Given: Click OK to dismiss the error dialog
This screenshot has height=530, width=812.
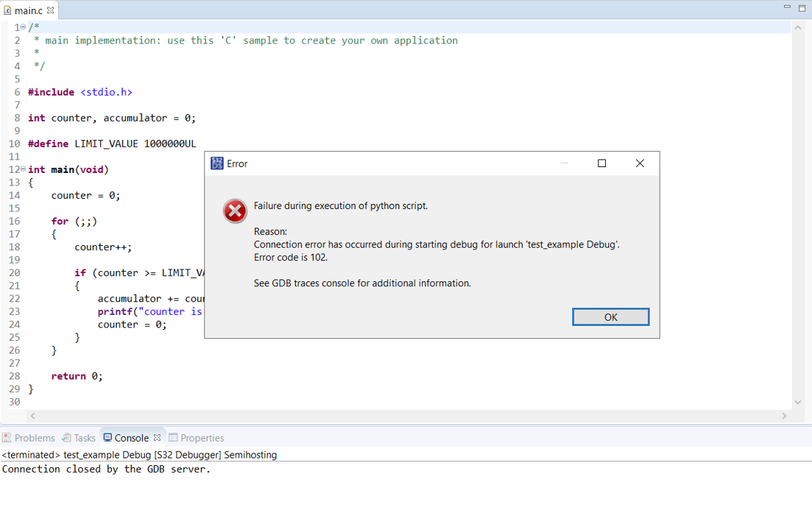Looking at the screenshot, I should point(610,317).
